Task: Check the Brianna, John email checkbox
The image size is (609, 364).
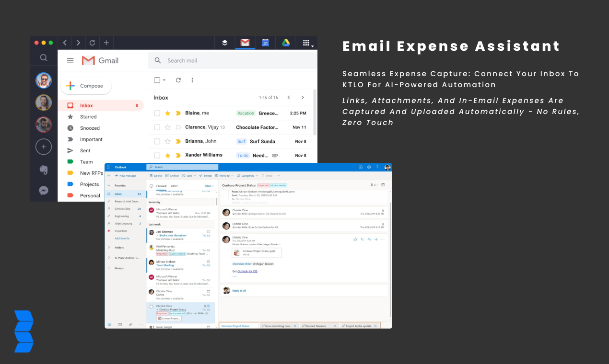Action: (157, 141)
